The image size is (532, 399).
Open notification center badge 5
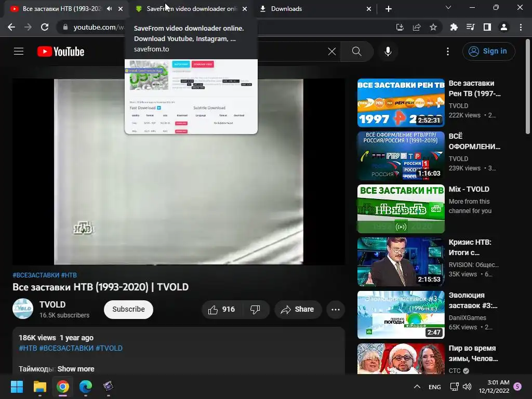517,387
